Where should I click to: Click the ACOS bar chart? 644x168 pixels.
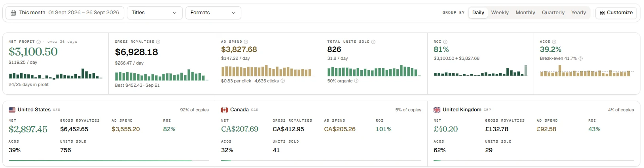pos(587,71)
